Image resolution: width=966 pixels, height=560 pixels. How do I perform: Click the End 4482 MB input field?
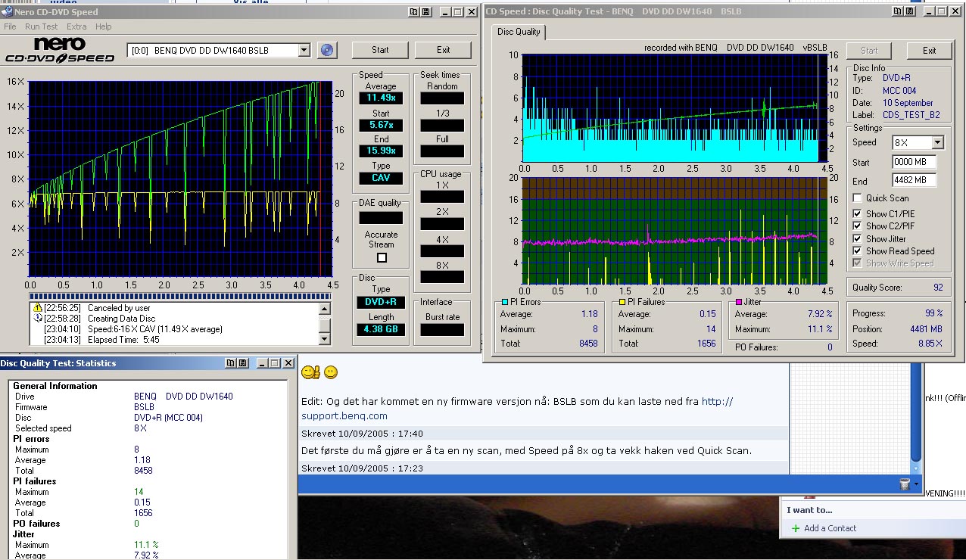tap(915, 181)
